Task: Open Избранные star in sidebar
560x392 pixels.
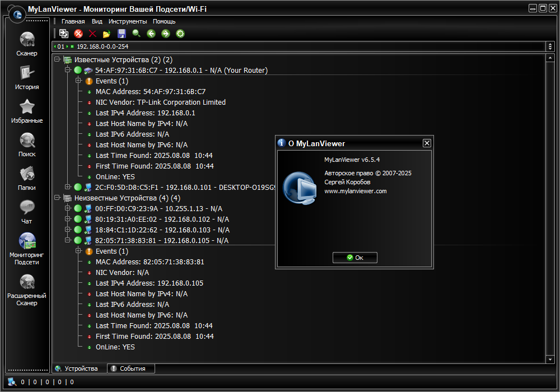Action: (x=27, y=111)
